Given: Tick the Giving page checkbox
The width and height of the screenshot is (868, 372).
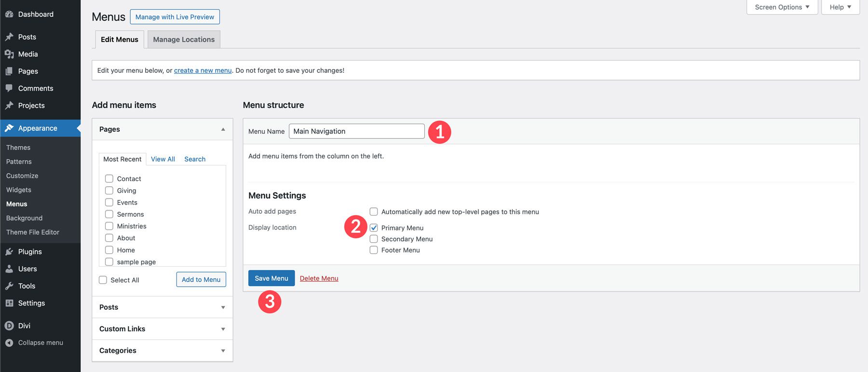Looking at the screenshot, I should click(109, 190).
